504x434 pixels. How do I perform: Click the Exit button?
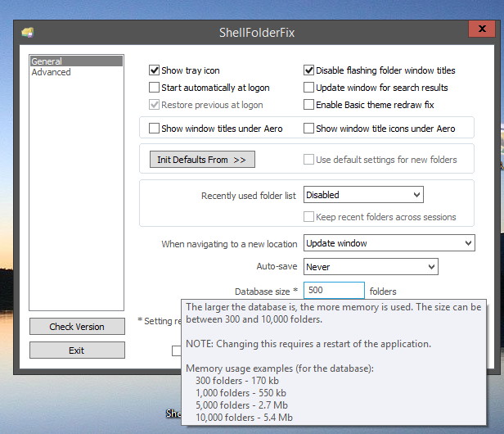(x=77, y=350)
